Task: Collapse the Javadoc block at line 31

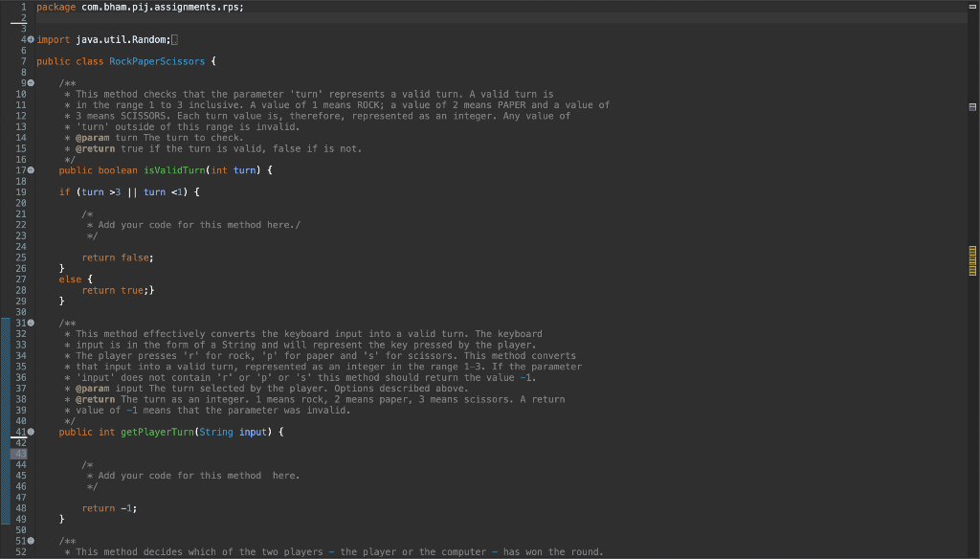Action: click(x=30, y=323)
